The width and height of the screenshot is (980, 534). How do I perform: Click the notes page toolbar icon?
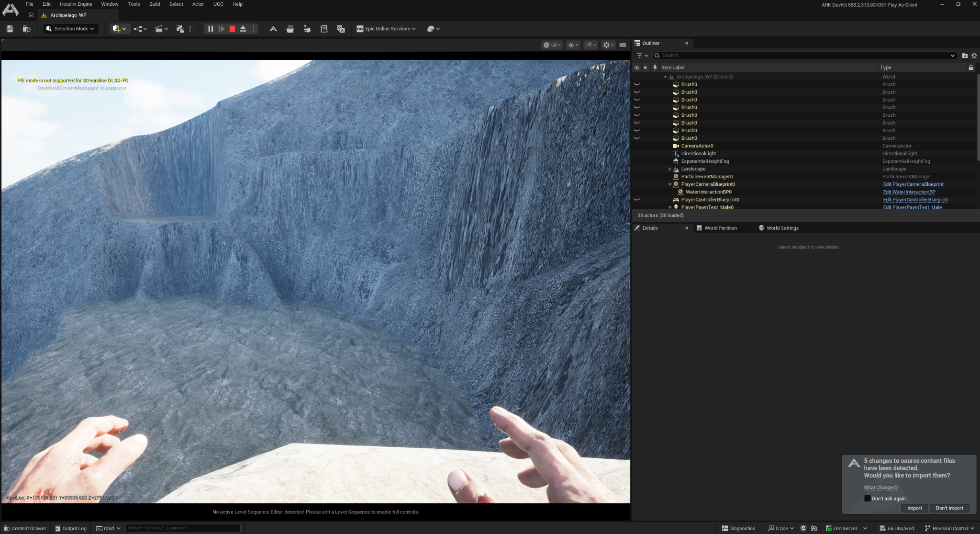pos(324,29)
